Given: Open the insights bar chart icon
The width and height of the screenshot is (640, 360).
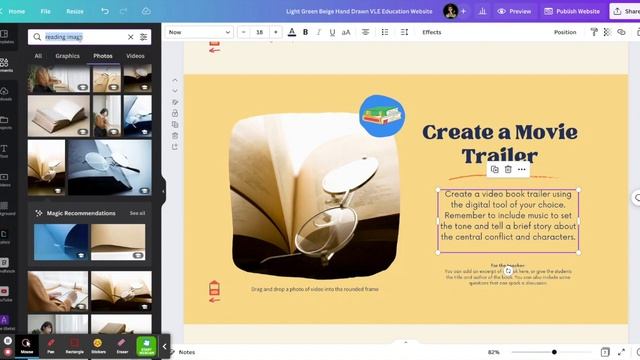Looking at the screenshot, I should (x=482, y=11).
